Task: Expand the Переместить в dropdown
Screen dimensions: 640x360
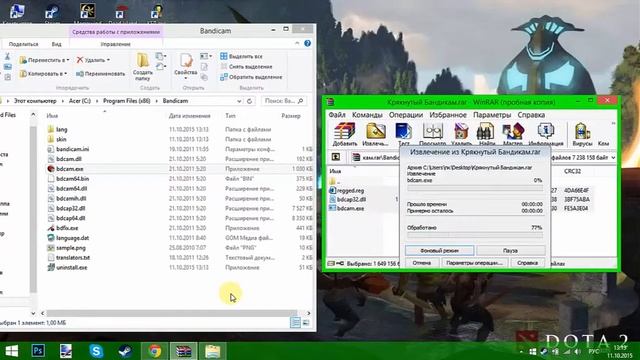Action: point(68,60)
